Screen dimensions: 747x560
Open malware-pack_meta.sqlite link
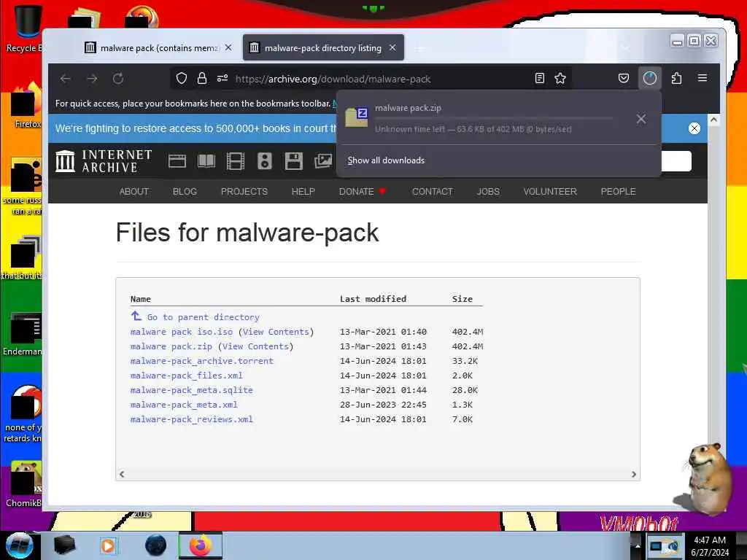click(x=192, y=390)
